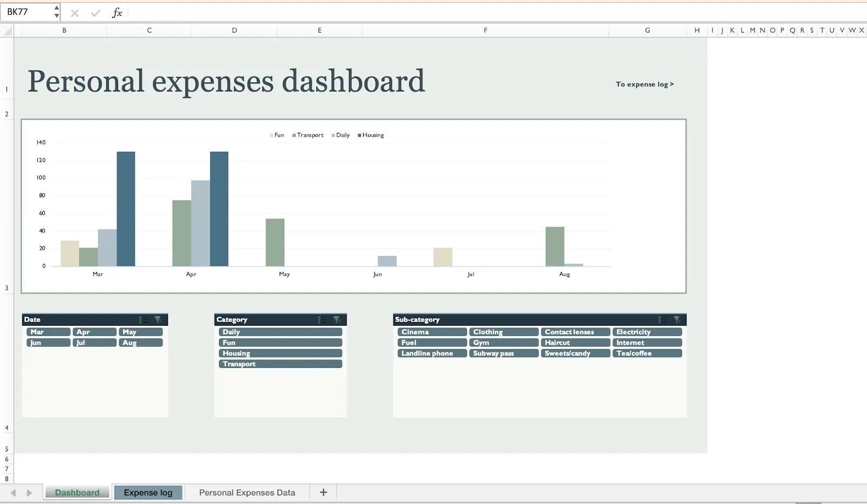Viewport: 867px width, 504px height.
Task: Filter Date slicer by Jul
Action: (x=95, y=343)
